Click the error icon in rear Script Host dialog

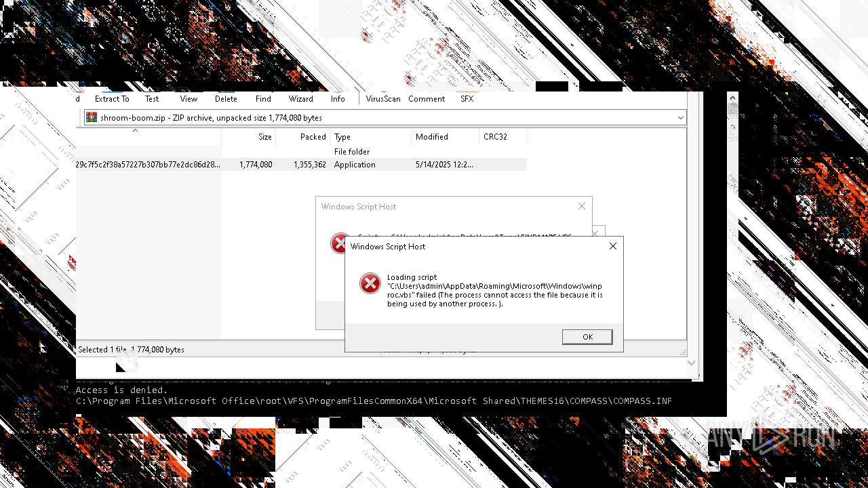(x=338, y=243)
